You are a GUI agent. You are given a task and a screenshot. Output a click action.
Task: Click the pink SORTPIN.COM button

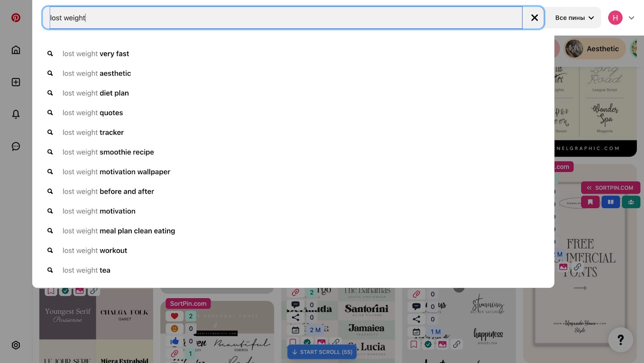(610, 188)
